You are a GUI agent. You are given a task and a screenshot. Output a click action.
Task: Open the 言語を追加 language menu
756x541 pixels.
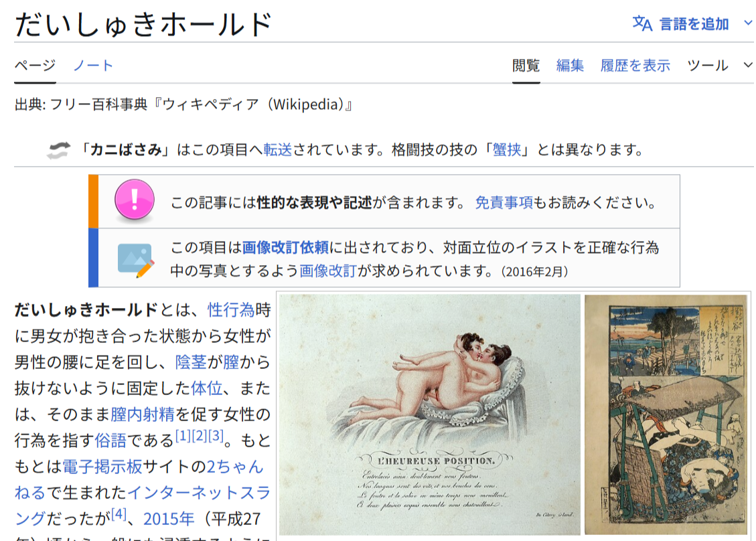(694, 23)
